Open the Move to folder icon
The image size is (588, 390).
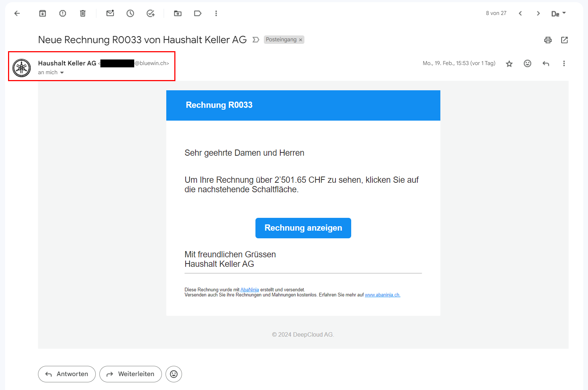coord(178,14)
